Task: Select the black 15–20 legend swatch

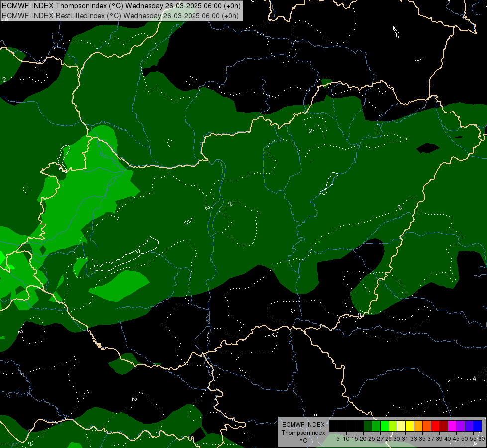Action: pos(359,426)
